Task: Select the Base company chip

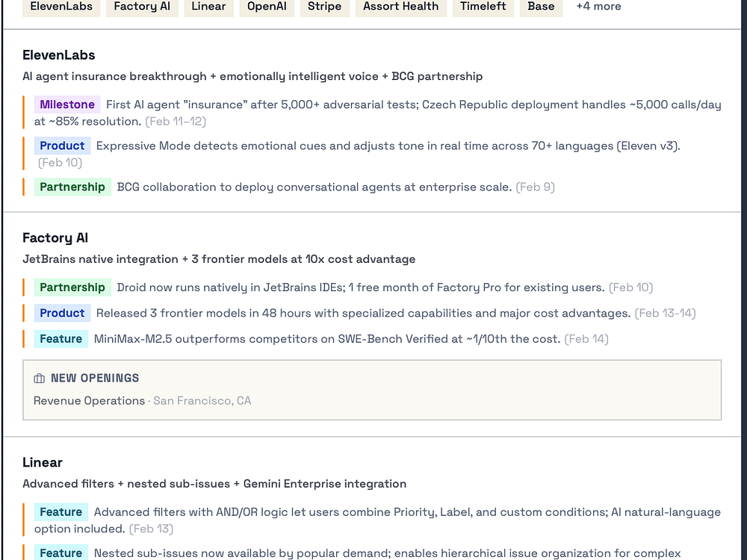Action: coord(541,7)
